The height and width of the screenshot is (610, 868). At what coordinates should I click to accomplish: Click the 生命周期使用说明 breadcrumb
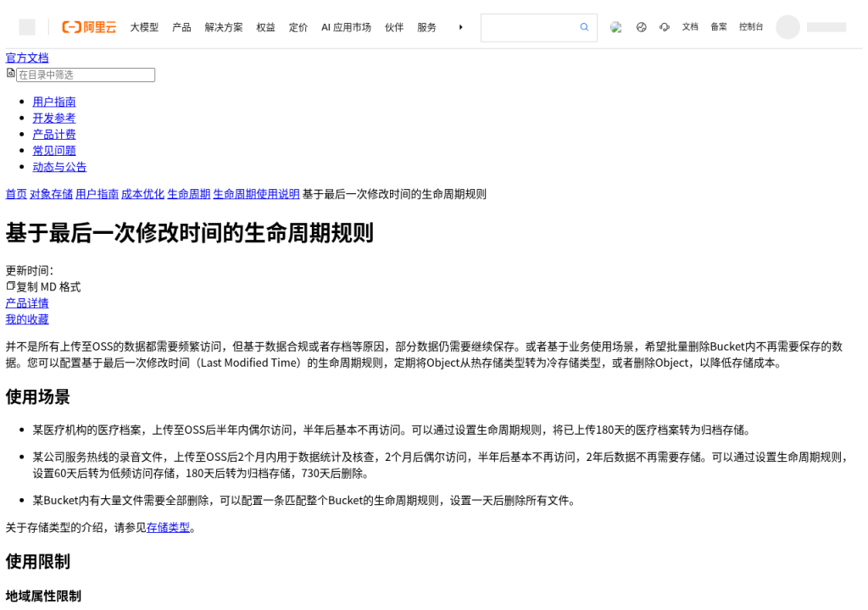pyautogui.click(x=256, y=194)
